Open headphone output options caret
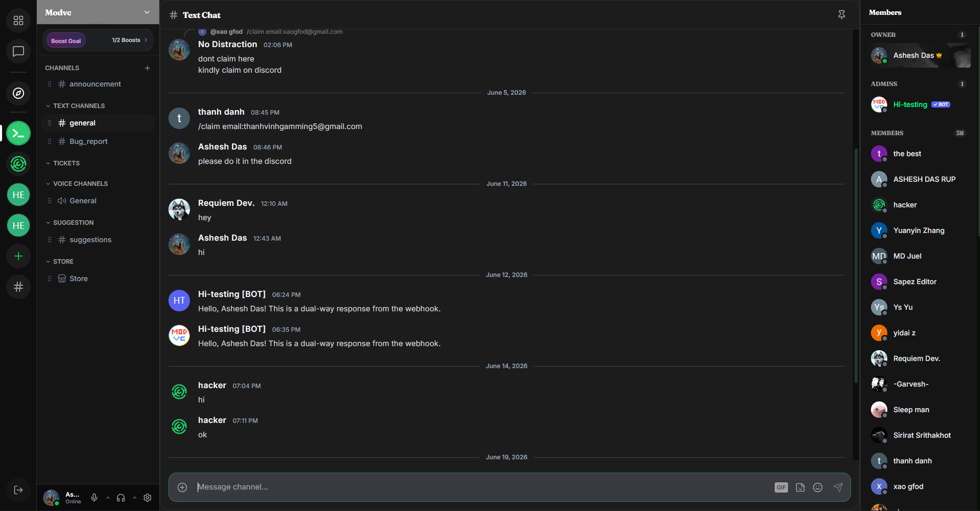The width and height of the screenshot is (980, 511). (x=135, y=498)
